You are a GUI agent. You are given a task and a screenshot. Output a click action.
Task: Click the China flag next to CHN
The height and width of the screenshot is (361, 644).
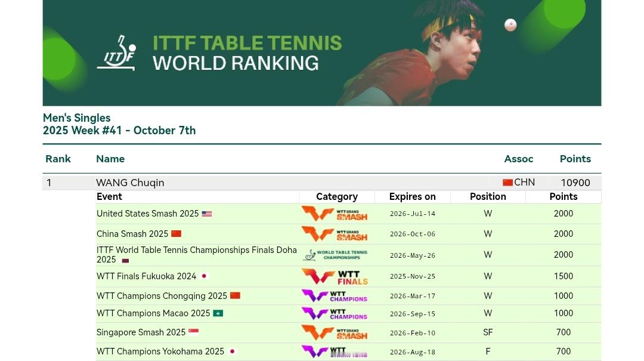[507, 183]
